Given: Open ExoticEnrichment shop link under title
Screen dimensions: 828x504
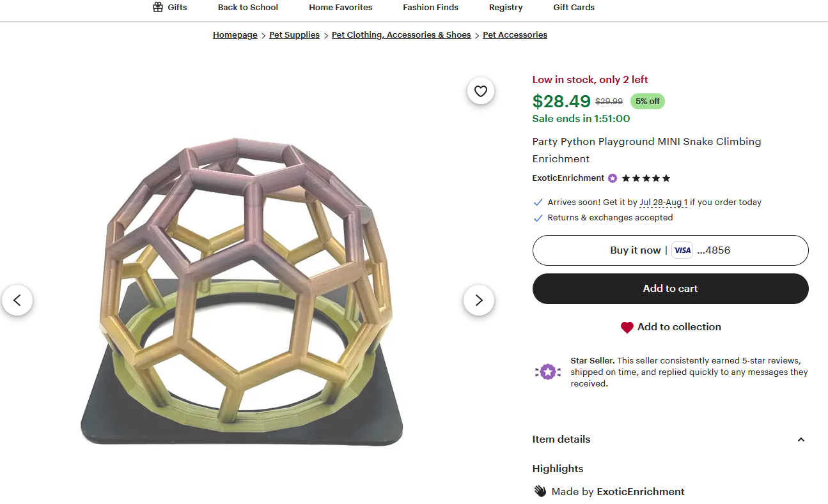Looking at the screenshot, I should [568, 178].
